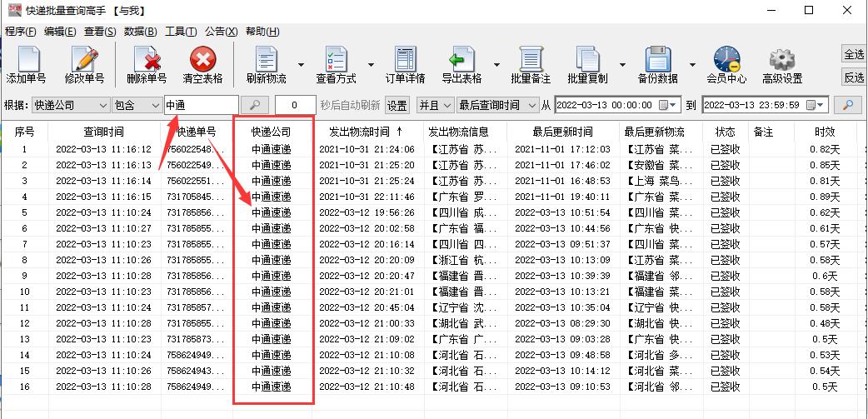Open the 快递公司 filter field dropdown
This screenshot has height=419, width=868.
click(x=70, y=105)
